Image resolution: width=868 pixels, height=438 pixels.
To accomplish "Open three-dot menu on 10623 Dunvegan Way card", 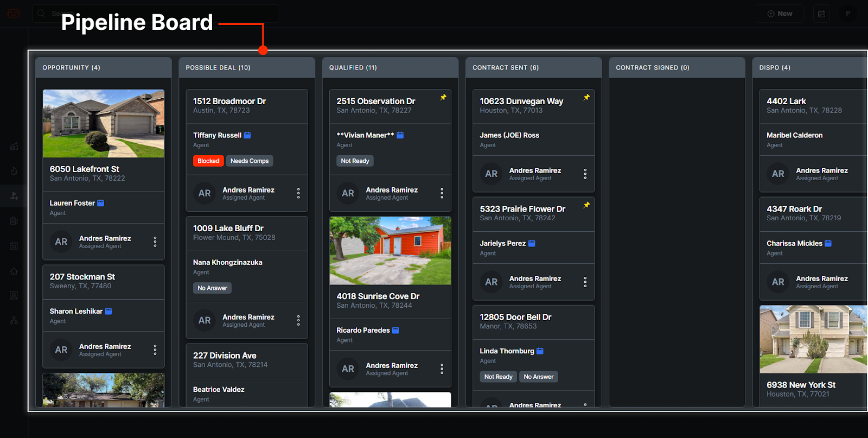I will (x=585, y=174).
